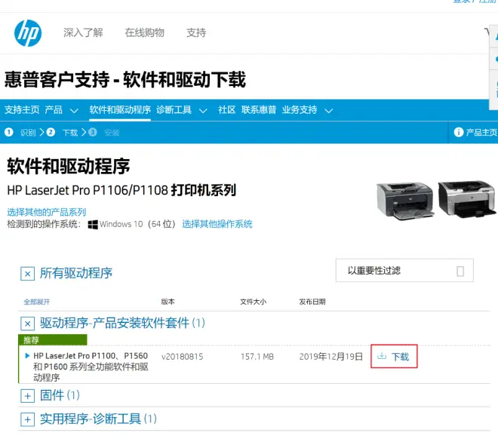
Task: Expand the HP LaserJet Pro P1100 driver triangle
Action: pyautogui.click(x=27, y=355)
